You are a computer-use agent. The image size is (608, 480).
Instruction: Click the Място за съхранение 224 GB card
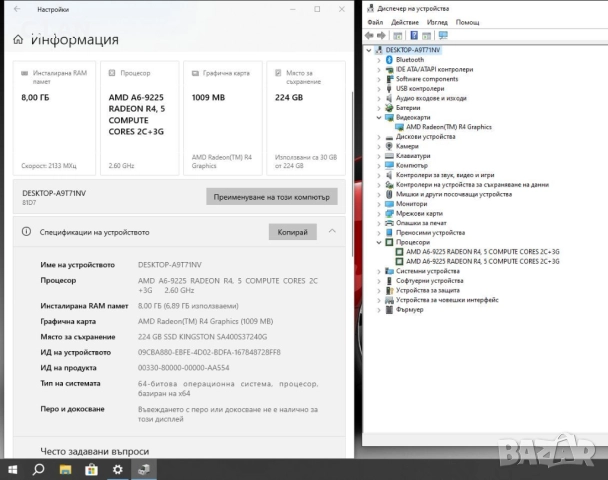tap(306, 118)
